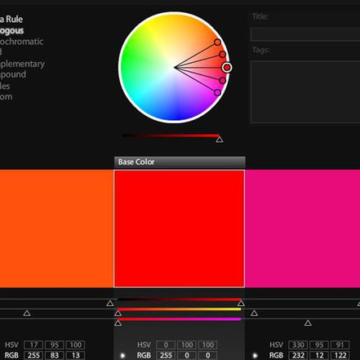Select the lowest magenta marker on the color wheel
The image size is (360, 360).
click(x=217, y=92)
